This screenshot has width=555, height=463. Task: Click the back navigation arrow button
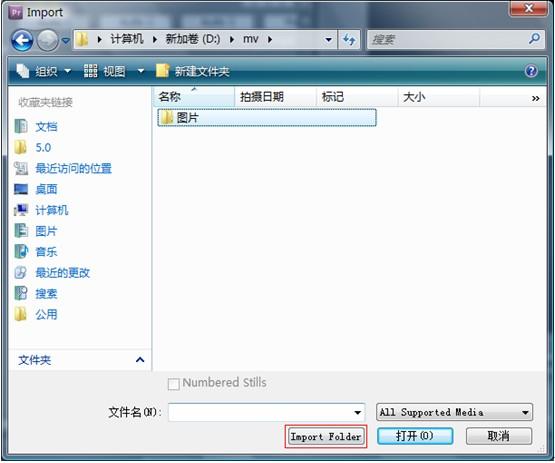22,40
